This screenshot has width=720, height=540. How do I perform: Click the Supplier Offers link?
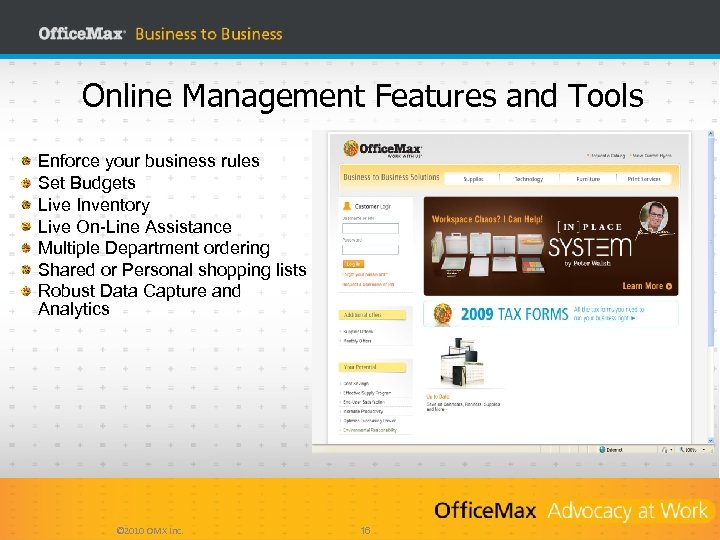click(x=358, y=332)
